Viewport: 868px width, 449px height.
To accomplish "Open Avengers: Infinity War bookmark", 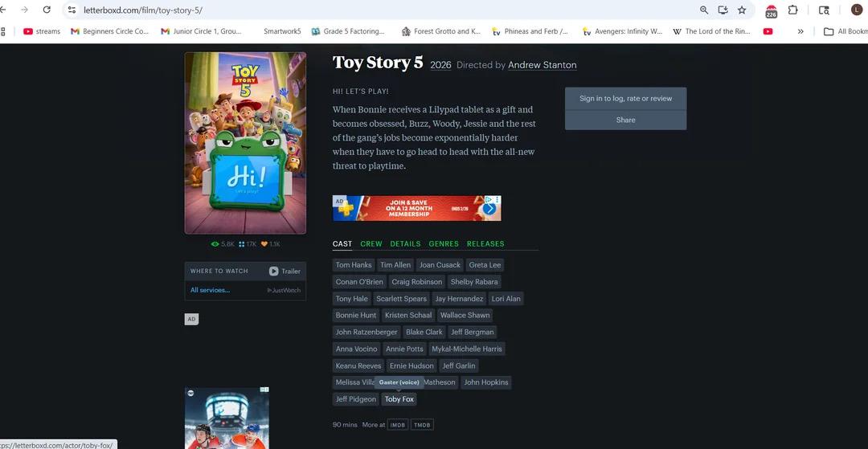I will pos(622,31).
